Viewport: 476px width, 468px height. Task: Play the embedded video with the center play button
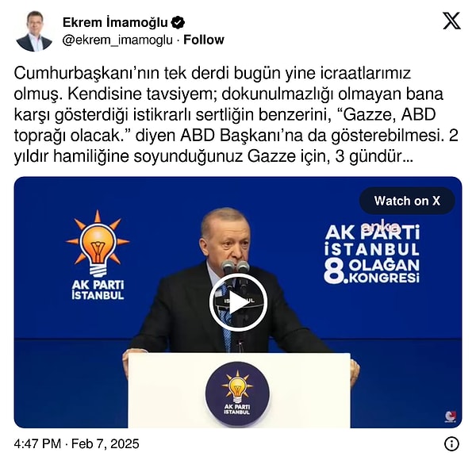point(238,302)
